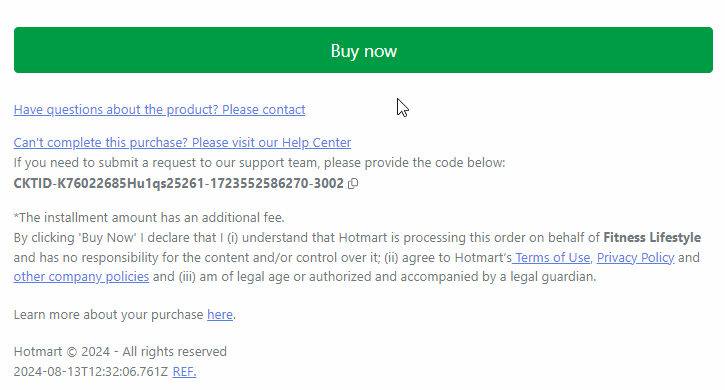Follow the other company policies link

pos(81,277)
